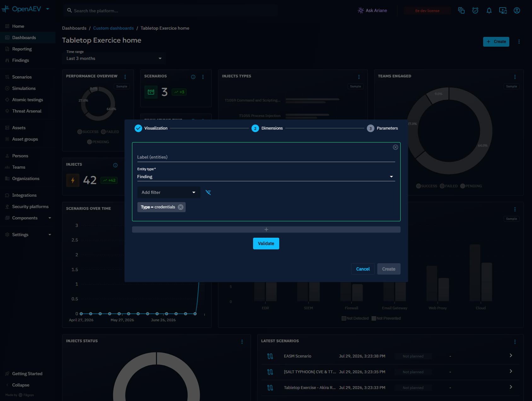Click the Threat Arsenal sidebar icon
The image size is (532, 401).
coord(7,111)
